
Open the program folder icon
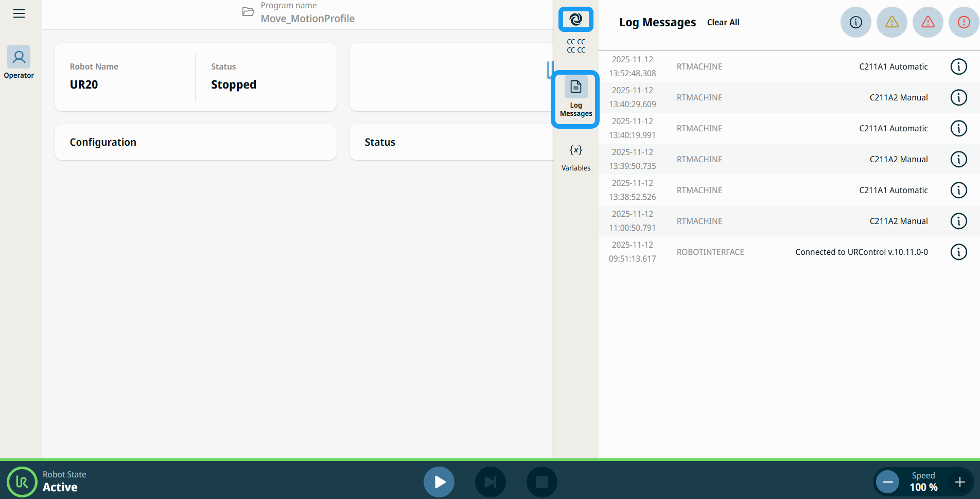248,12
